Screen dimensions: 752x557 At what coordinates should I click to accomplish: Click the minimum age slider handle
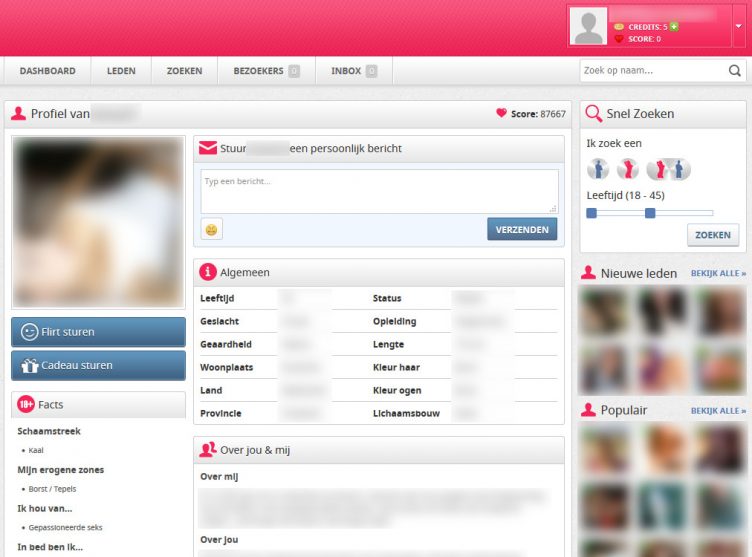coord(591,213)
